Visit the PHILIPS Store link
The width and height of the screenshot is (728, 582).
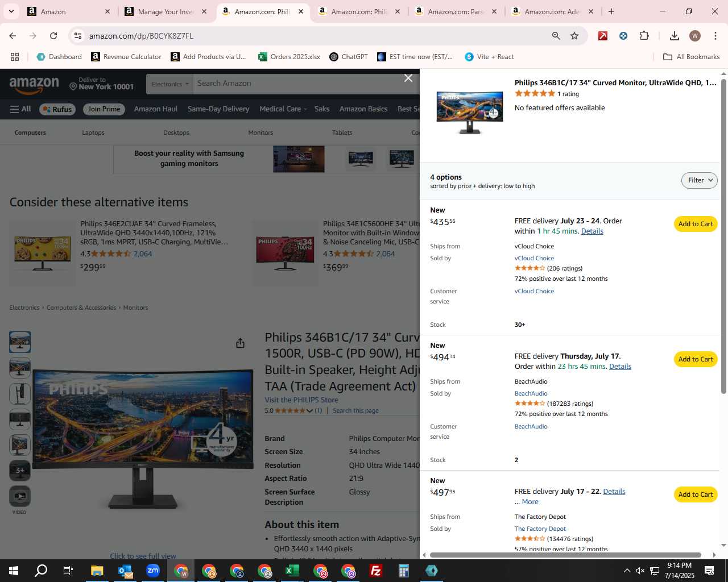(x=301, y=400)
